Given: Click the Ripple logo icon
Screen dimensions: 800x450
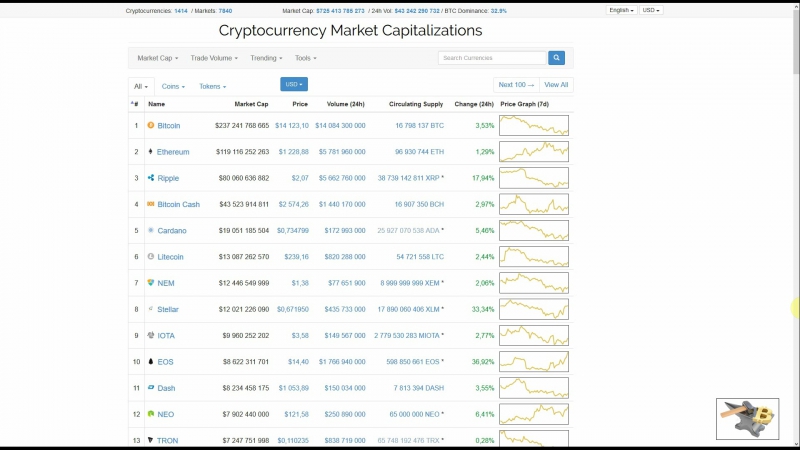Looking at the screenshot, I should (x=151, y=178).
